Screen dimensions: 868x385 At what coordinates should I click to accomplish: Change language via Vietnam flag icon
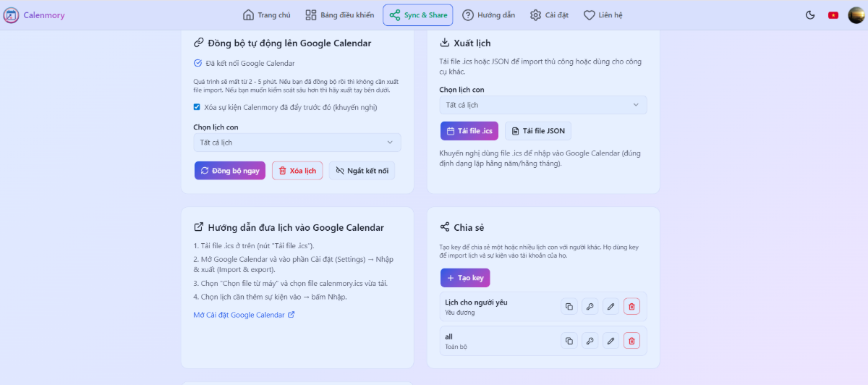tap(833, 15)
